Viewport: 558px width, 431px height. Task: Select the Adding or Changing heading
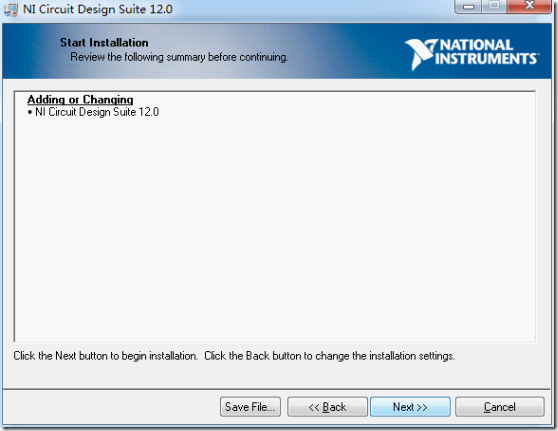click(80, 99)
